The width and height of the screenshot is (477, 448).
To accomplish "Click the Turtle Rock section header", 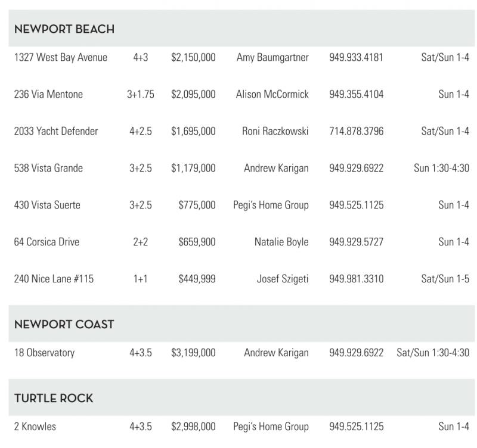I will (54, 399).
